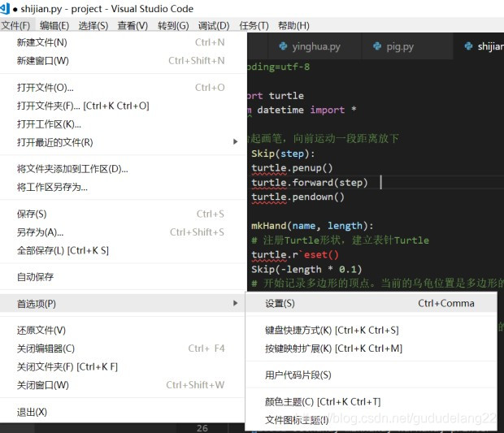Image resolution: width=504 pixels, height=433 pixels.
Task: Choose 将文件夹添加到工作区(D)...
Action: 124,169
